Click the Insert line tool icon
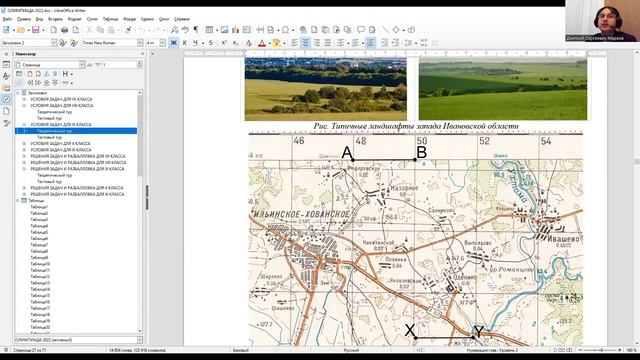 [385, 30]
